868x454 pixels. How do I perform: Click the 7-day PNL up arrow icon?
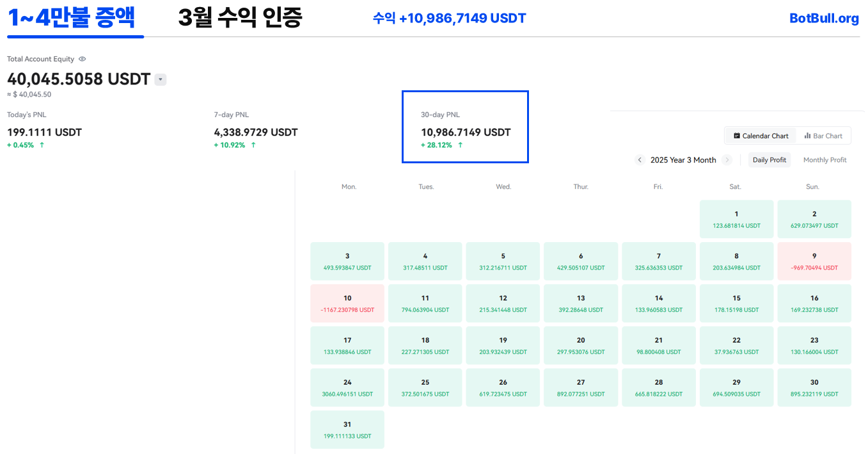[253, 145]
